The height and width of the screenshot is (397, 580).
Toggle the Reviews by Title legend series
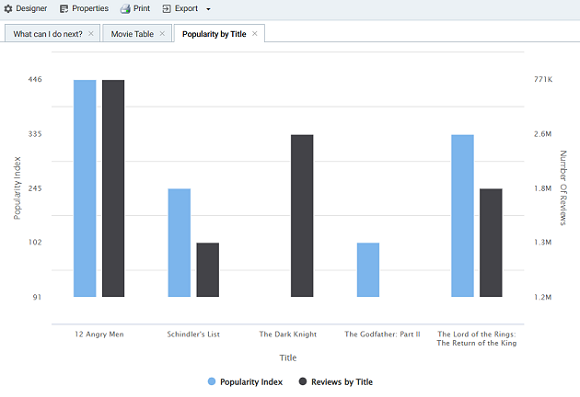(336, 382)
